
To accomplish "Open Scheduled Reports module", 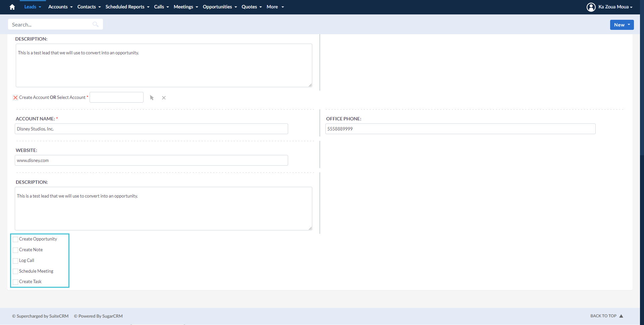I will point(125,7).
